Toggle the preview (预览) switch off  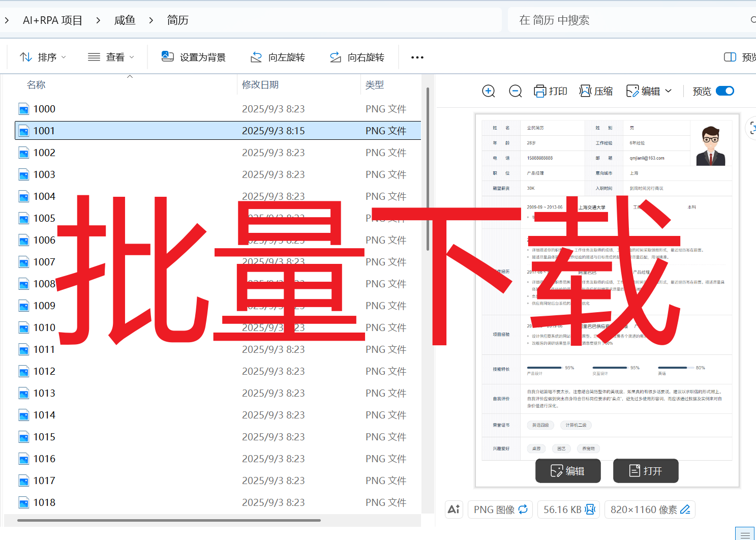(724, 91)
